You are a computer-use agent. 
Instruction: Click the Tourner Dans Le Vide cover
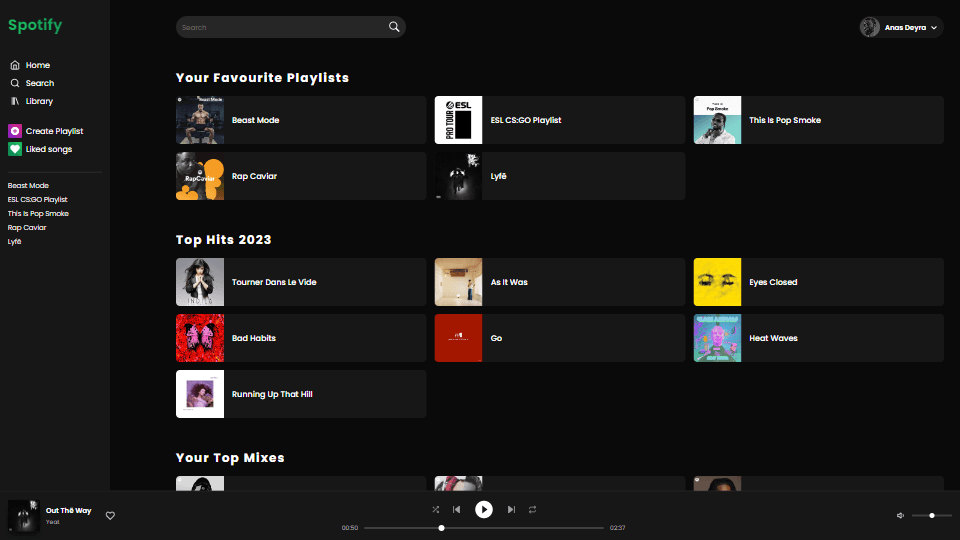point(200,282)
